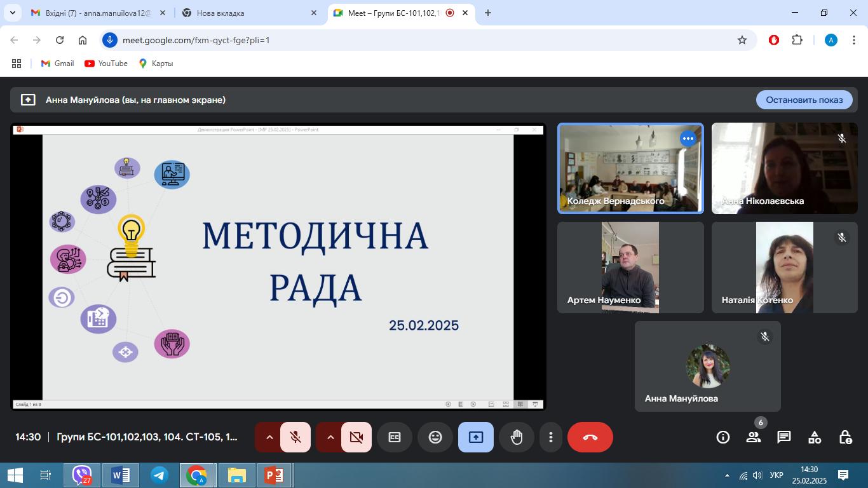Click muted mic icon on Анна Ніколаєвська

[842, 139]
